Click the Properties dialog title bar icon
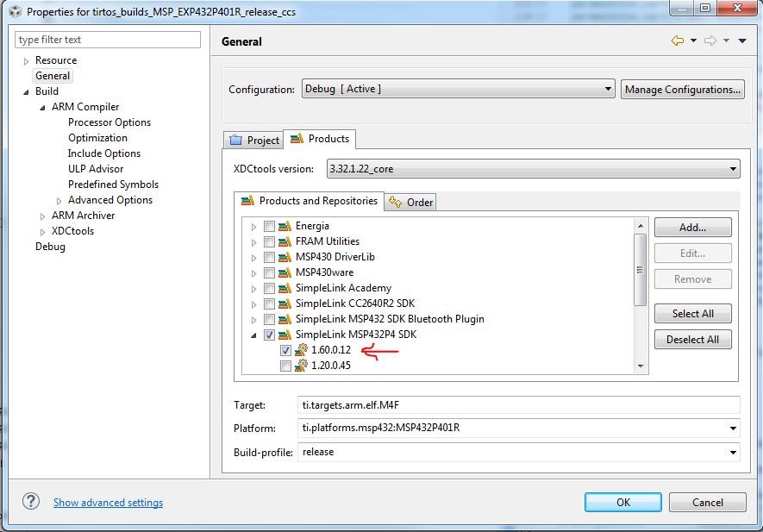 [x=16, y=11]
